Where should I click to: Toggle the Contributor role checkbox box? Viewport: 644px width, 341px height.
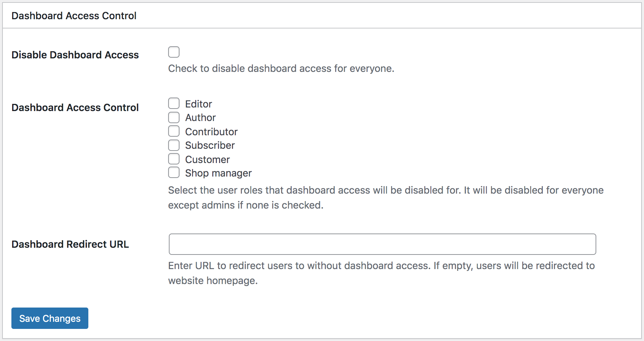pos(174,131)
